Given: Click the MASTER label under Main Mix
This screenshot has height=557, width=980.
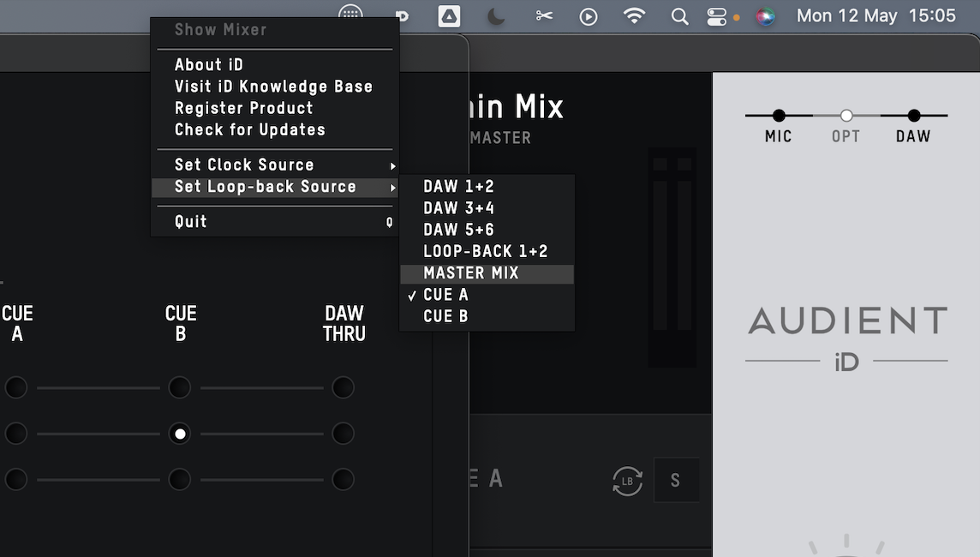Looking at the screenshot, I should coord(500,138).
